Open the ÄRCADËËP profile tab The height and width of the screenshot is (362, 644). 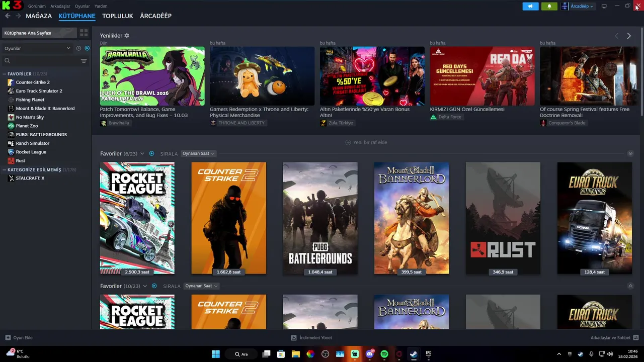pos(156,16)
